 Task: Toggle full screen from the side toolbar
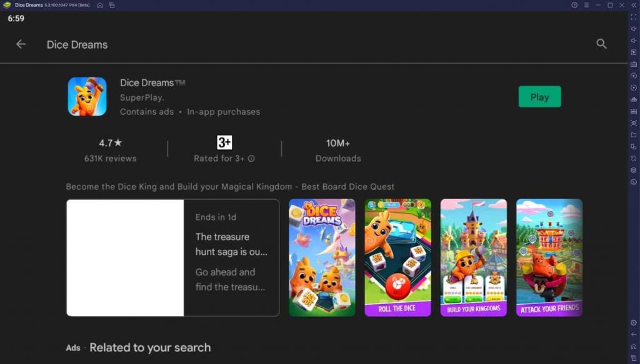(634, 17)
